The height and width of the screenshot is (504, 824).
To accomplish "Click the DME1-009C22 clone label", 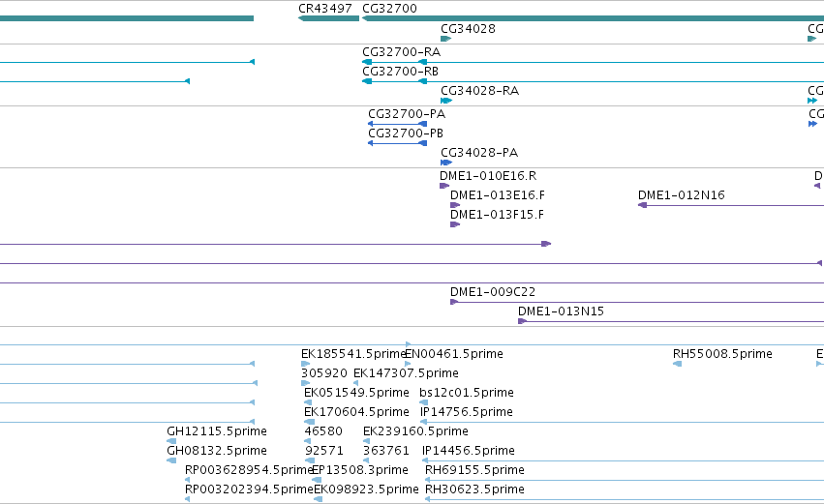I will tap(493, 292).
